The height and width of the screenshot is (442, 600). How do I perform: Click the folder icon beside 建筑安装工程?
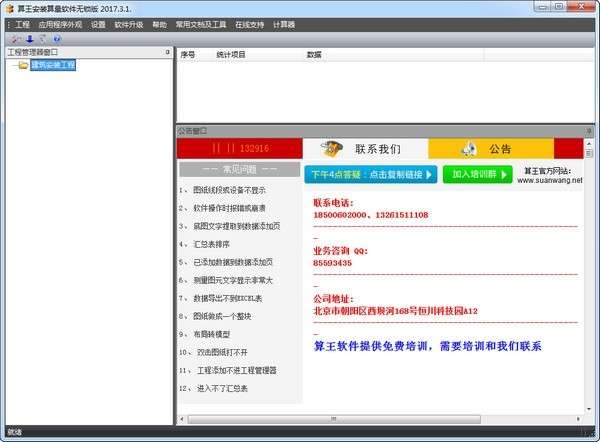tap(23, 65)
